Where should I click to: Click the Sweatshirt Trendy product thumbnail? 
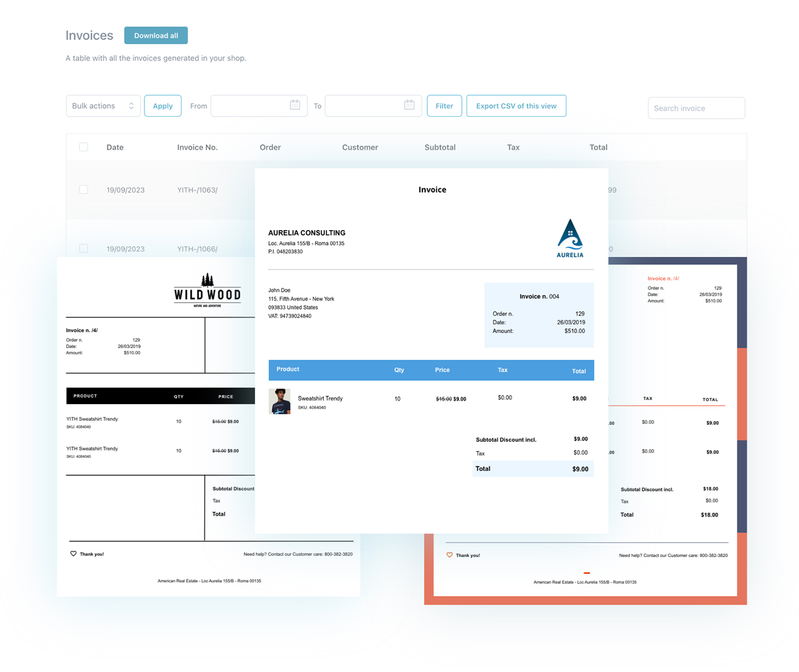pyautogui.click(x=280, y=401)
